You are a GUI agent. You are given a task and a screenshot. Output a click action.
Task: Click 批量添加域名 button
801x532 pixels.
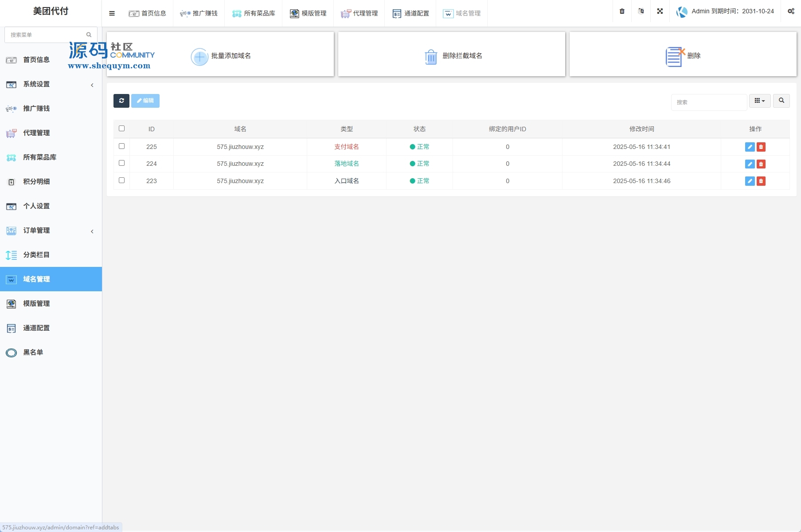click(x=221, y=56)
